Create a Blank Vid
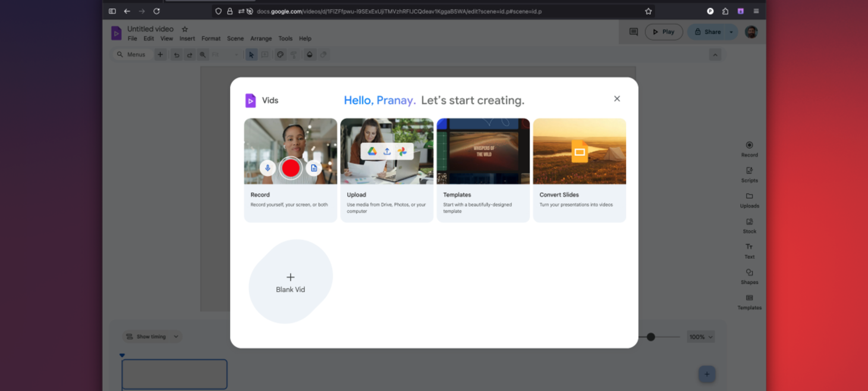This screenshot has height=391, width=868. coord(290,282)
